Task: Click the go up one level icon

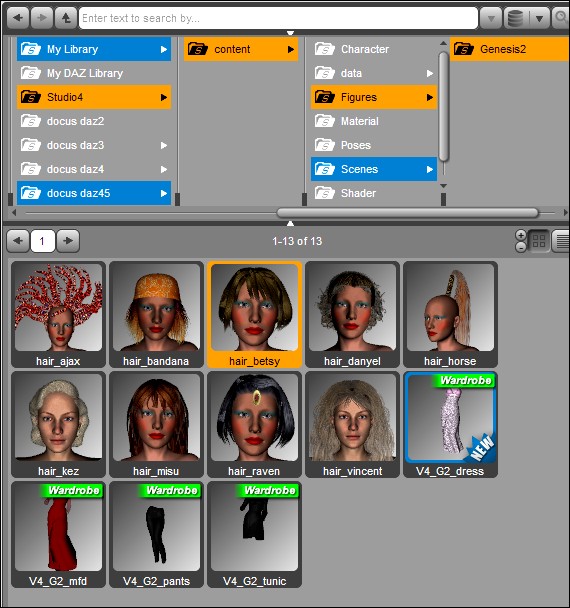Action: pyautogui.click(x=66, y=18)
